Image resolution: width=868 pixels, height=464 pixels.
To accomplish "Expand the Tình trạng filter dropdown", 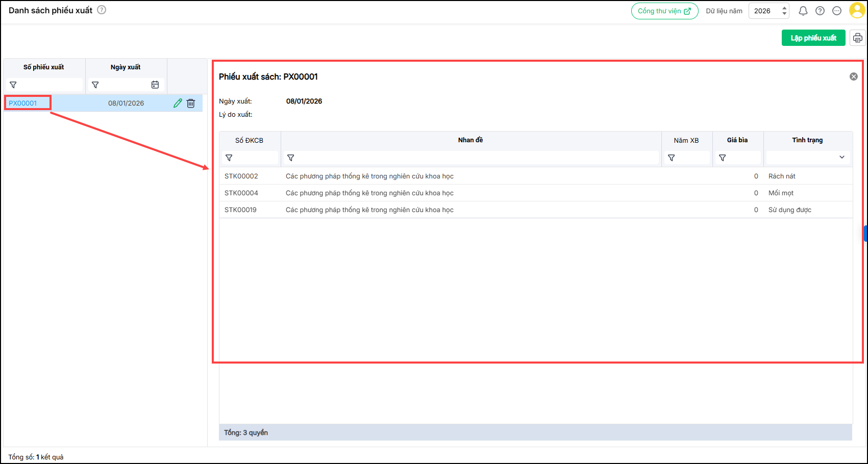I will click(x=841, y=158).
